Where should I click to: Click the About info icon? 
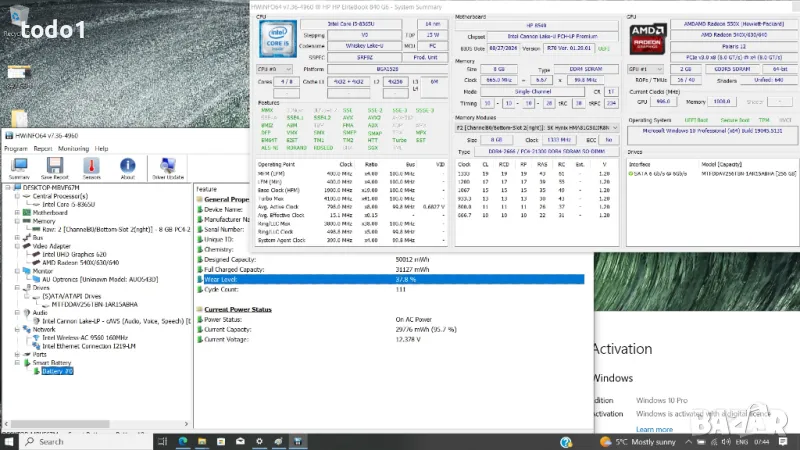pos(127,166)
